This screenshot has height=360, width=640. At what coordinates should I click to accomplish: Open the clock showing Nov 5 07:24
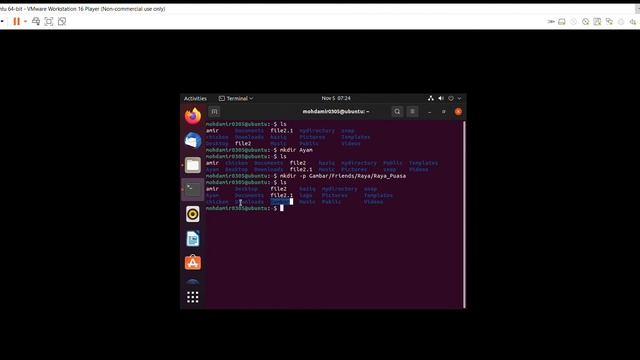pos(336,98)
